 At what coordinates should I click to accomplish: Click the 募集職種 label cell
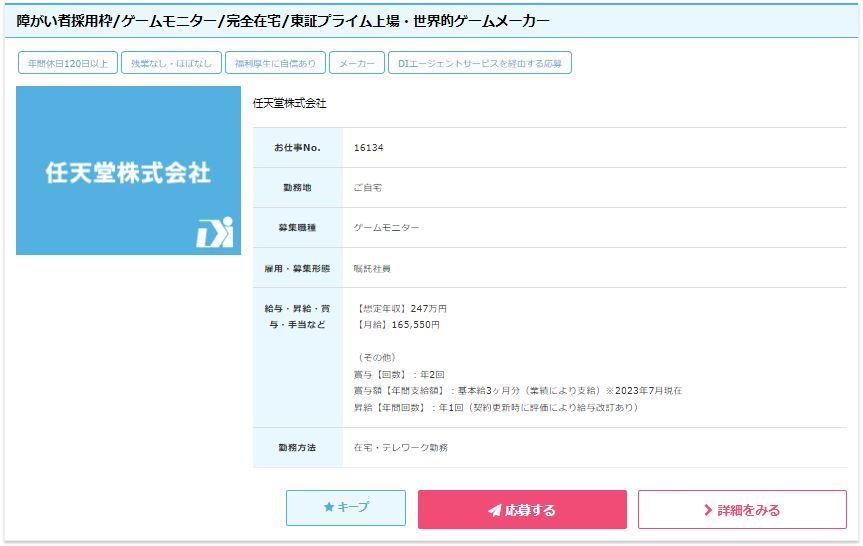[x=298, y=227]
